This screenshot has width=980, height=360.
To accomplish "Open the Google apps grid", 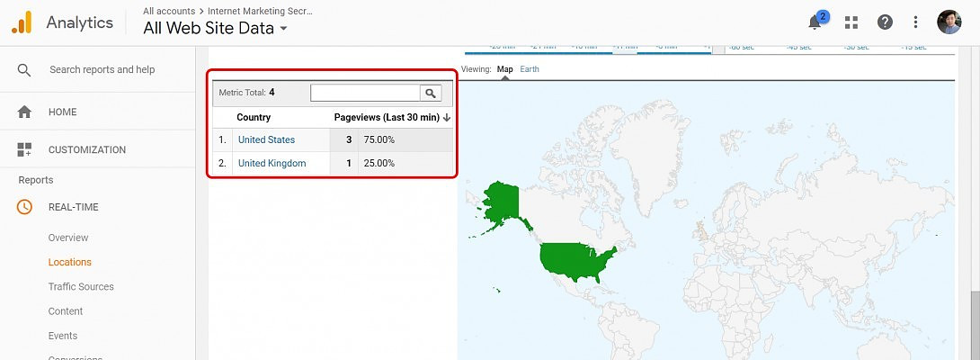I will 851,22.
